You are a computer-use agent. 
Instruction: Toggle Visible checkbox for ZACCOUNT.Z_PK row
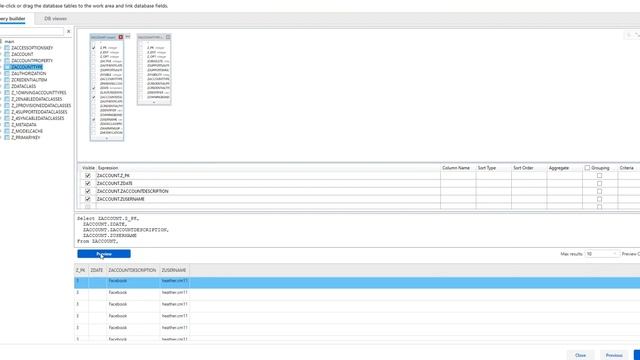click(88, 176)
